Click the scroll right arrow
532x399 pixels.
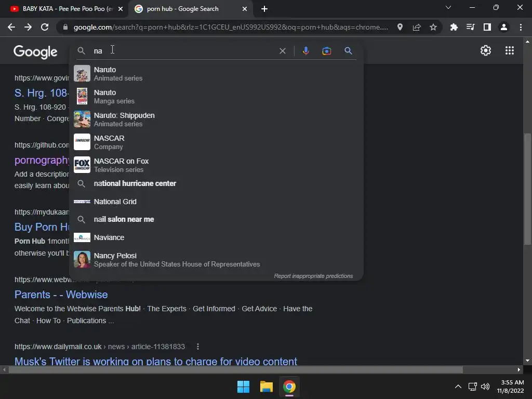click(519, 369)
